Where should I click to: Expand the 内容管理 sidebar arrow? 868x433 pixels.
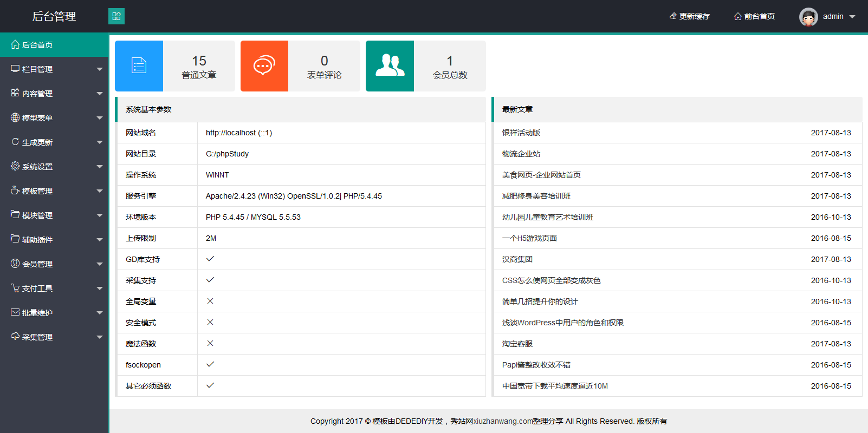pos(99,94)
